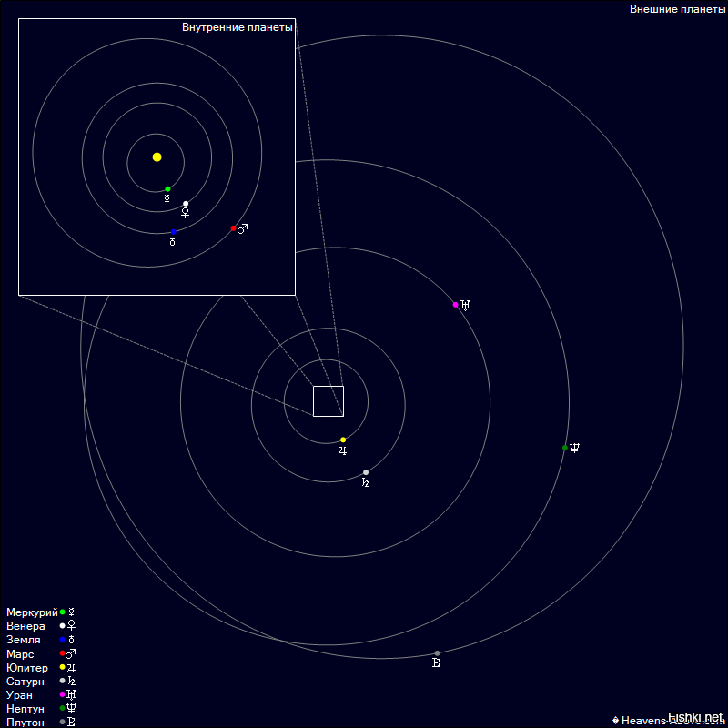The height and width of the screenshot is (728, 728).
Task: Select Jupiter's yellow dot on its orbit
Action: [x=343, y=440]
